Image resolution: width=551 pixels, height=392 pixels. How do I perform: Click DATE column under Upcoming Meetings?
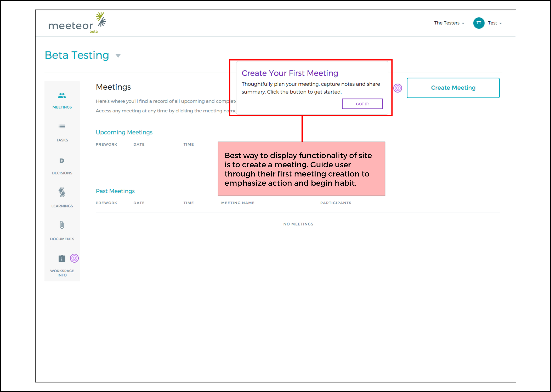(x=139, y=144)
